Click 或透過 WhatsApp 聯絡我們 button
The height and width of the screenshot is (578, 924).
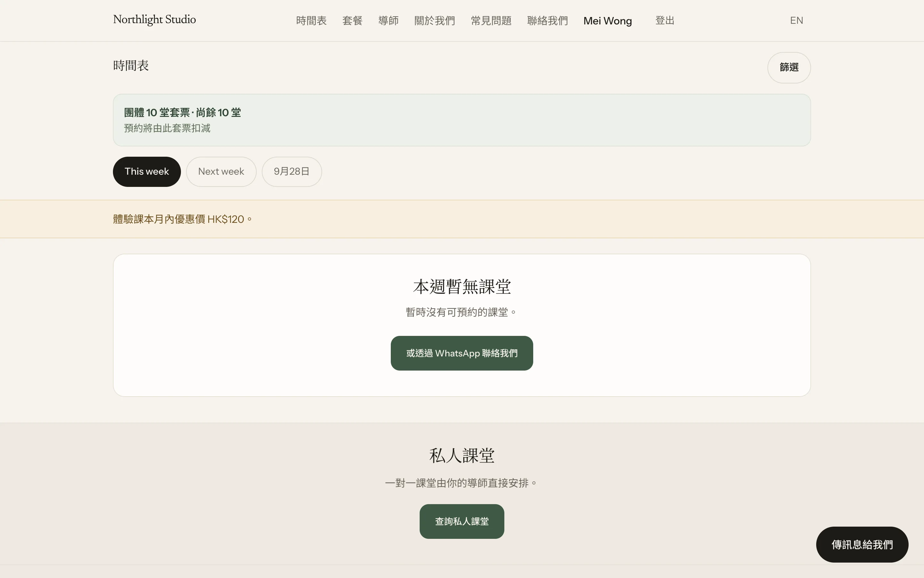[x=462, y=353]
